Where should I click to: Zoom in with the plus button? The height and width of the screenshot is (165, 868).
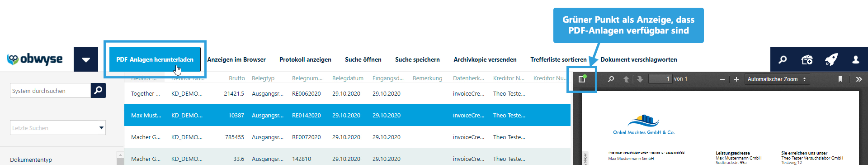tap(736, 79)
